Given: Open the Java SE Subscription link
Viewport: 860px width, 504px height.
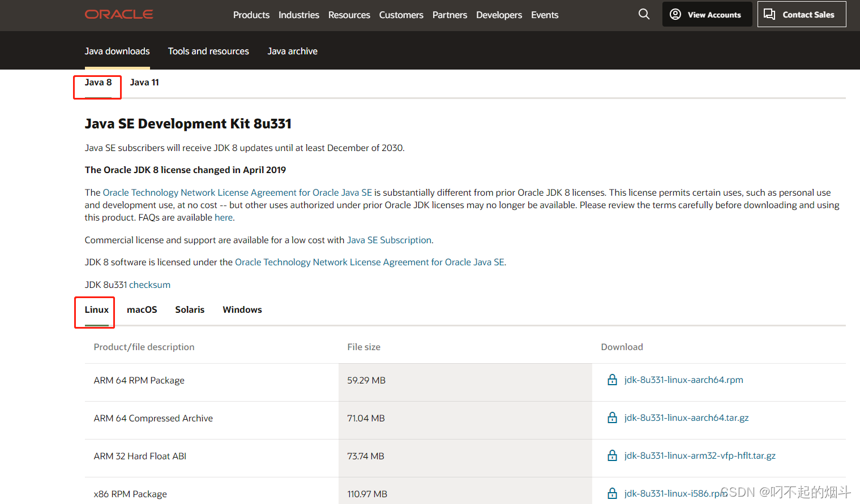Looking at the screenshot, I should [x=389, y=240].
